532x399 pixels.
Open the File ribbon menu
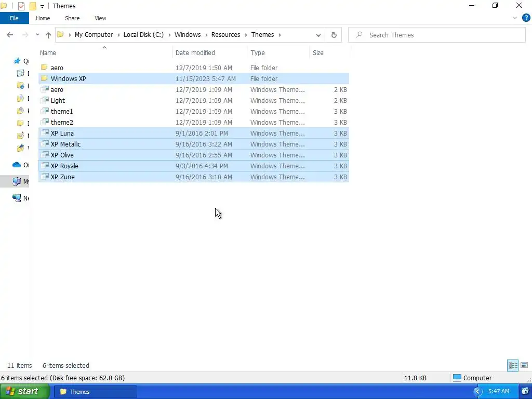point(14,18)
